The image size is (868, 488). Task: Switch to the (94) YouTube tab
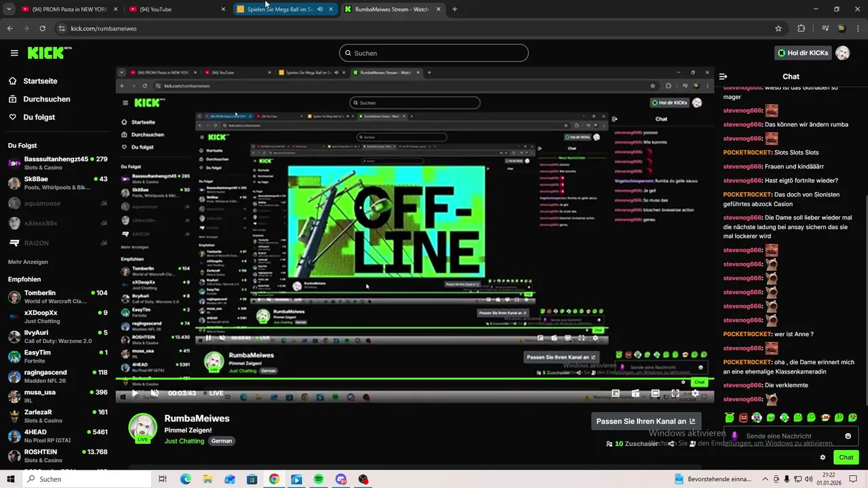tap(176, 9)
